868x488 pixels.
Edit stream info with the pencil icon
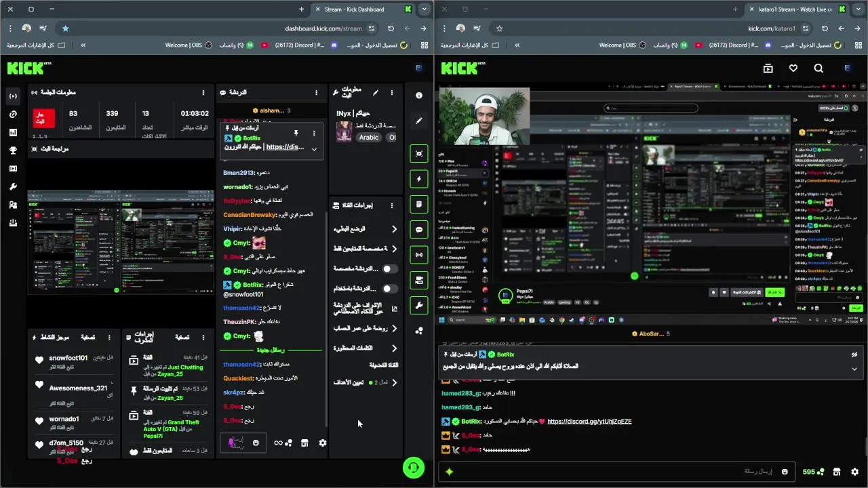(x=375, y=93)
